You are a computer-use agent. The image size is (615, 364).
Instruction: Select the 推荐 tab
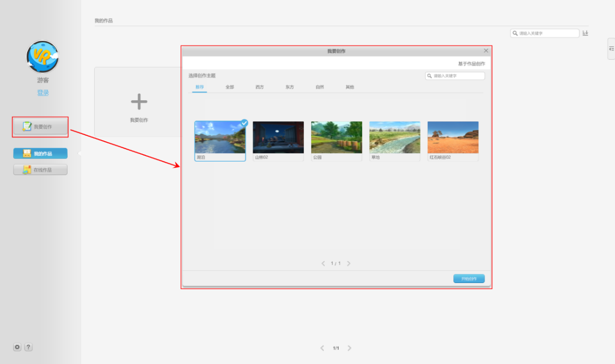coord(200,87)
